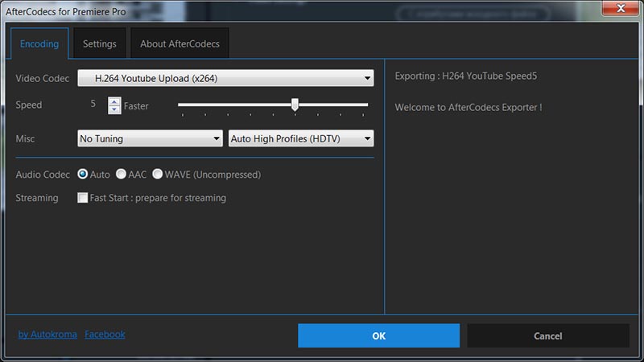Decrease Speed with the down arrow

[114, 109]
